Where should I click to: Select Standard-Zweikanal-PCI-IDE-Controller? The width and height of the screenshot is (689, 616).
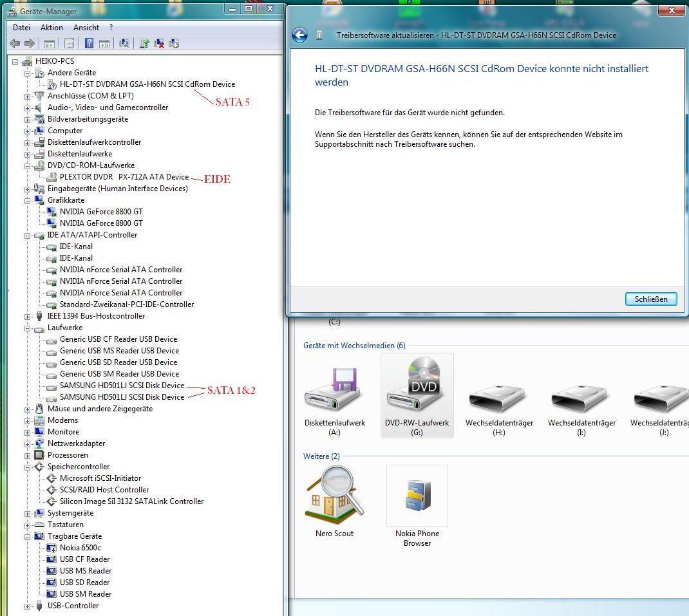pos(127,304)
